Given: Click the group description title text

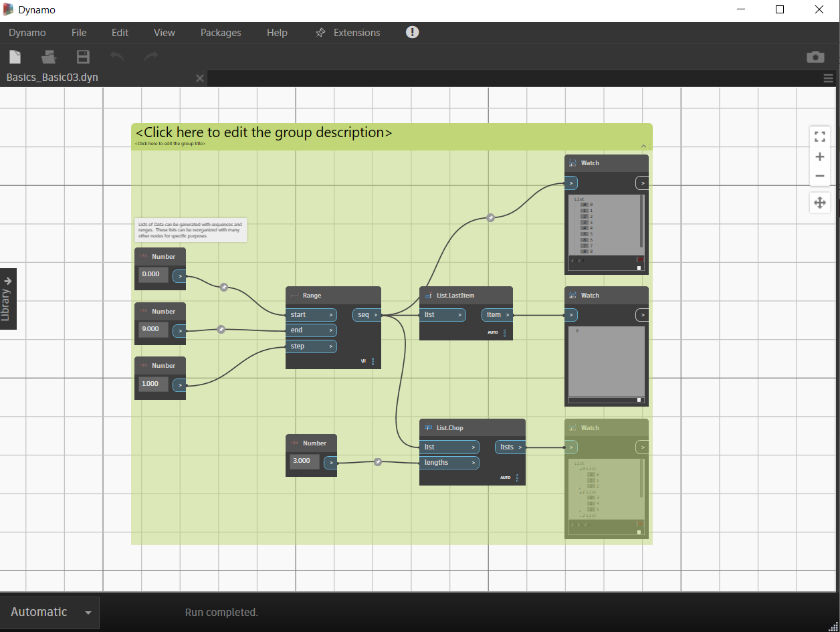Looking at the screenshot, I should 264,132.
